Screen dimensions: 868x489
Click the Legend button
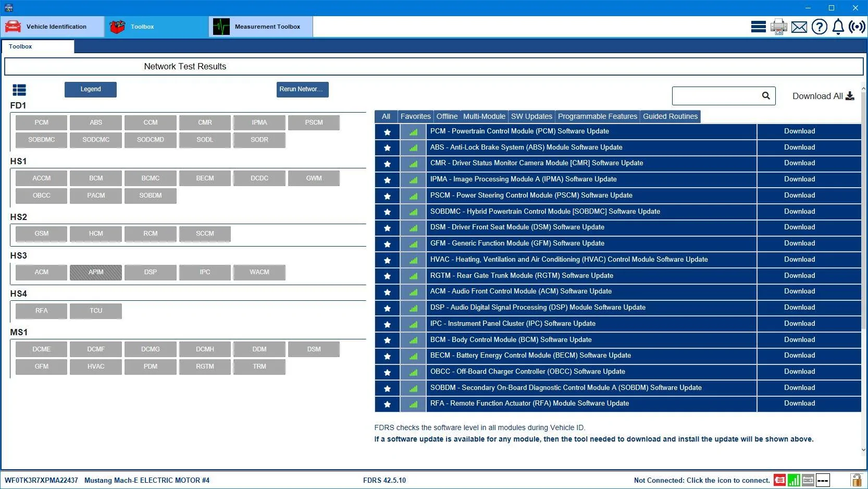point(91,89)
